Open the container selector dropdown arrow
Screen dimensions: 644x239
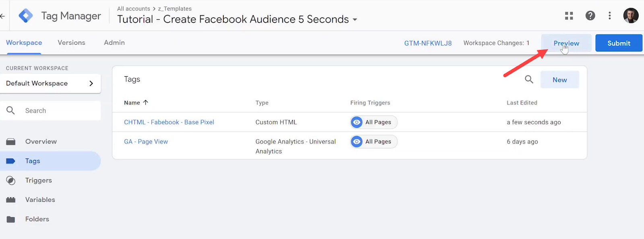point(355,19)
